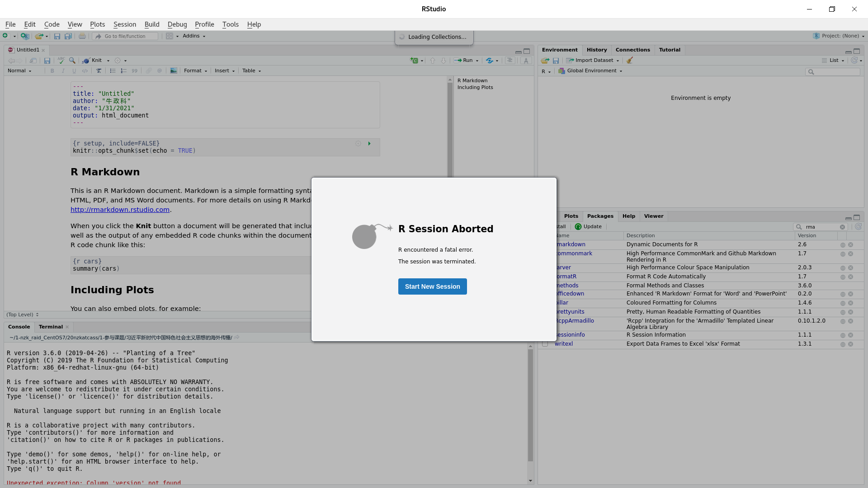The height and width of the screenshot is (488, 868).
Task: Clear the rma search in Packages panel
Action: coord(842,227)
